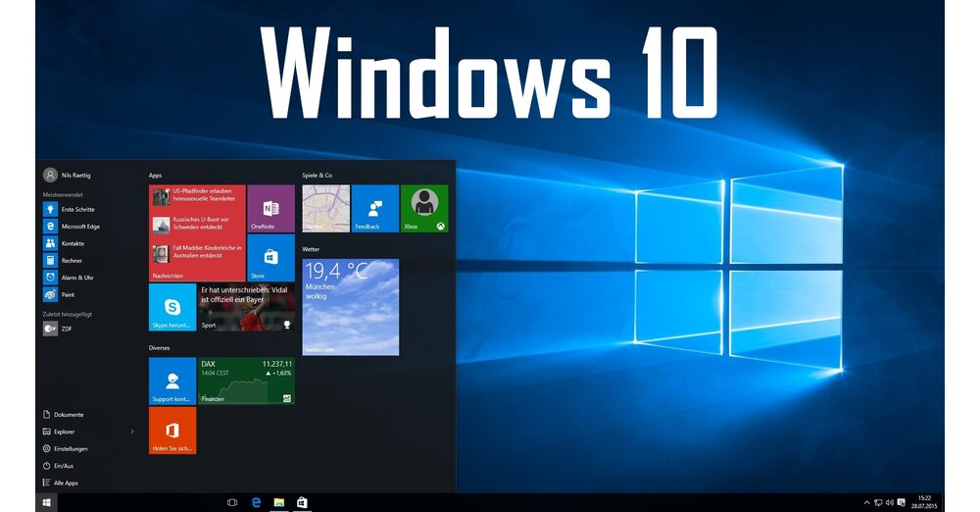Open the Skype tile

coord(172,307)
